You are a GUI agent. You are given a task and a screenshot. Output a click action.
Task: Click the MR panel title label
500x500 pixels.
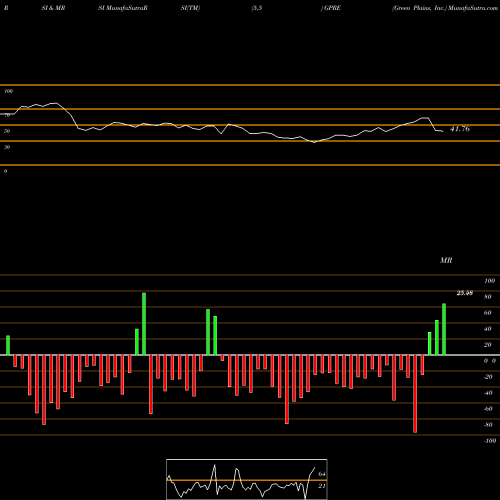[446, 260]
